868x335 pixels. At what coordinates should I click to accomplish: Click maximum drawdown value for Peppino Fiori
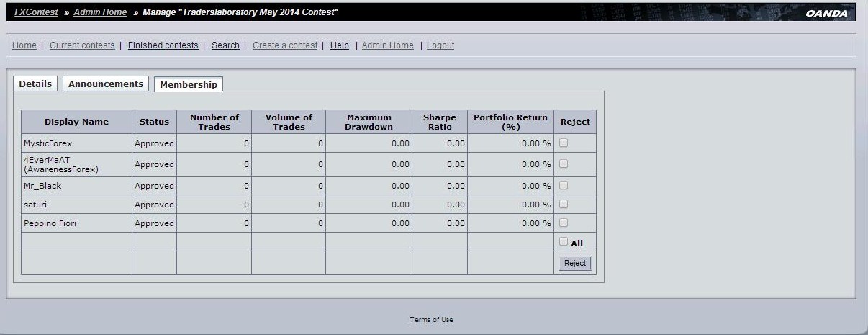click(400, 223)
